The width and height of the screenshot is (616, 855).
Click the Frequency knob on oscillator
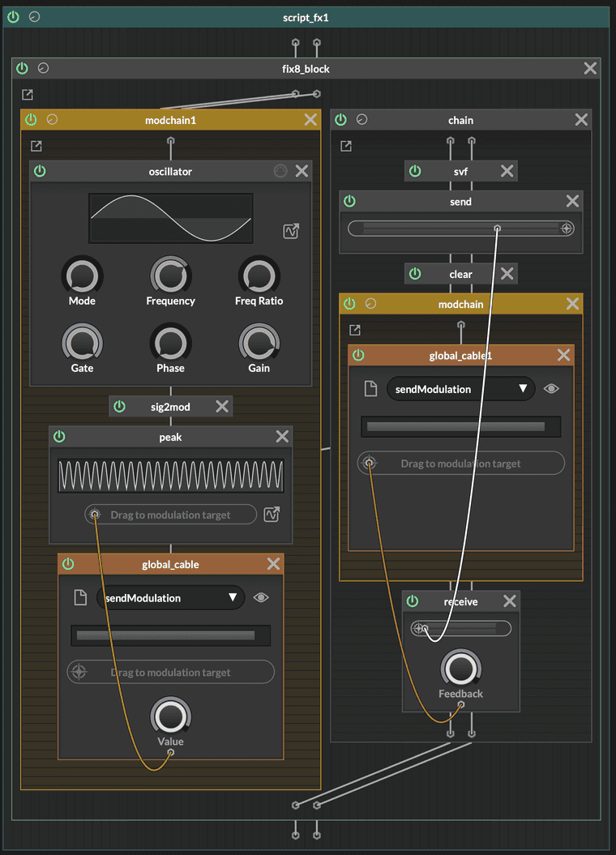coord(170,276)
